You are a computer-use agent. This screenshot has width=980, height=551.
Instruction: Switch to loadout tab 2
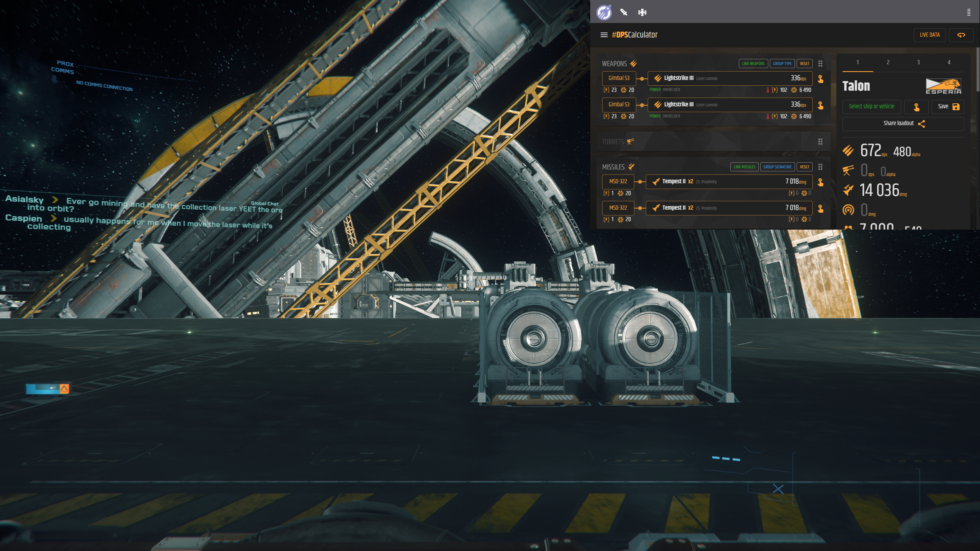tap(888, 62)
